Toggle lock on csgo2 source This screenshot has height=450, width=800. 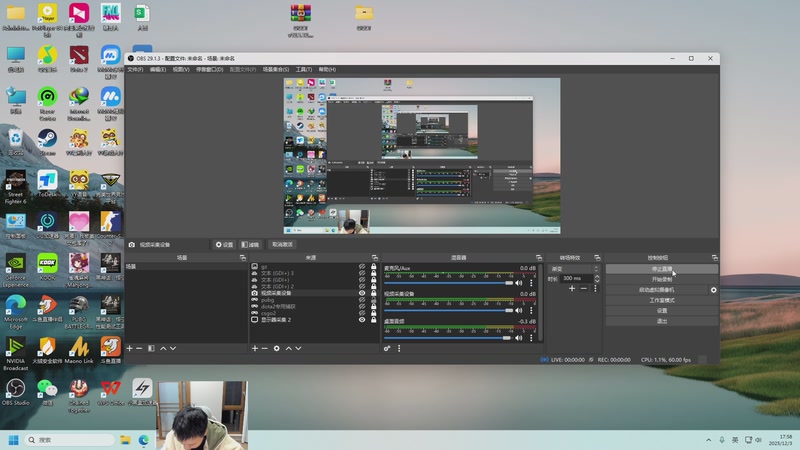(373, 313)
